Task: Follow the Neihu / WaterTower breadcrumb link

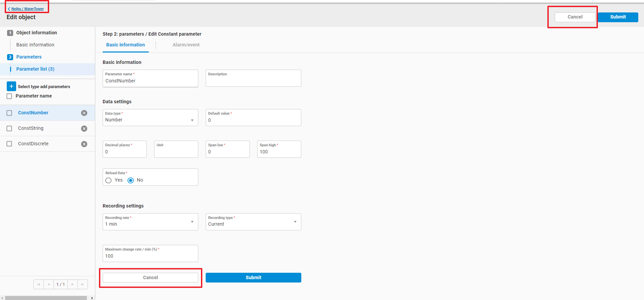Action: [x=27, y=9]
